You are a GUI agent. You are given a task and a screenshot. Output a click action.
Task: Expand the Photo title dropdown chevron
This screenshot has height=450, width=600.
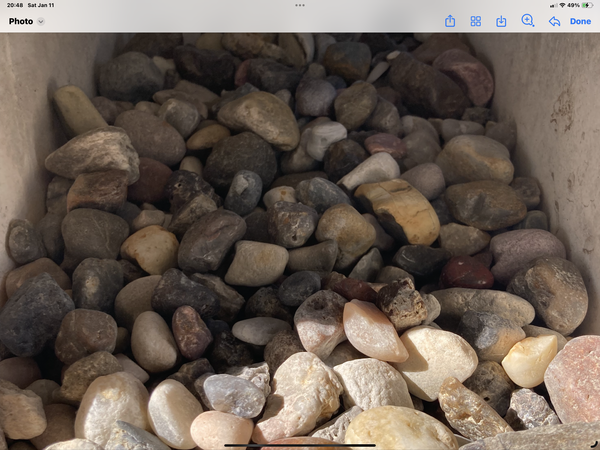coord(41,21)
